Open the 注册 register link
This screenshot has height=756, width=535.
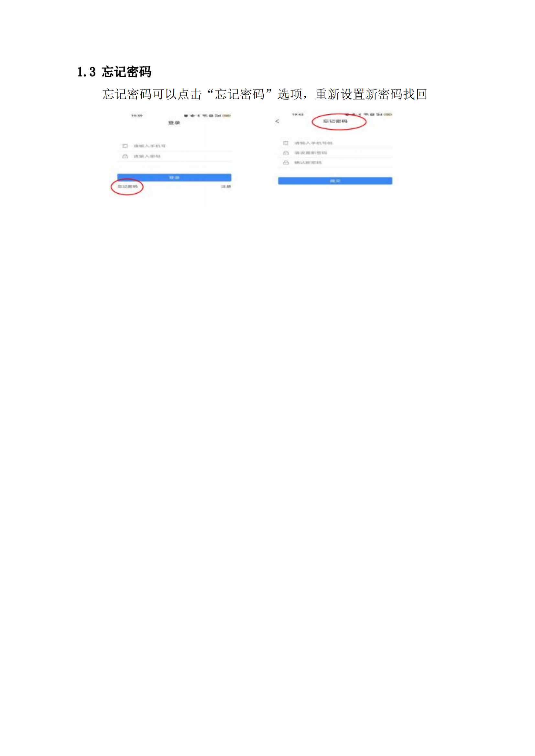coord(226,186)
